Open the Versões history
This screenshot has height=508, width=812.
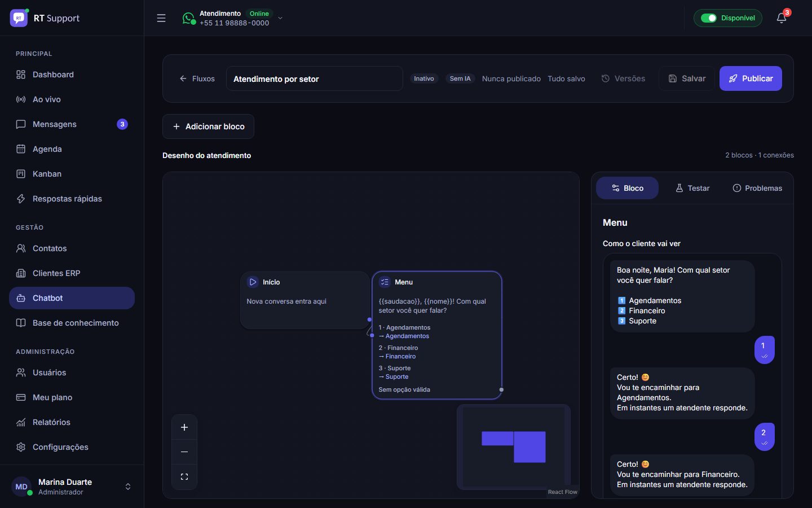point(623,78)
